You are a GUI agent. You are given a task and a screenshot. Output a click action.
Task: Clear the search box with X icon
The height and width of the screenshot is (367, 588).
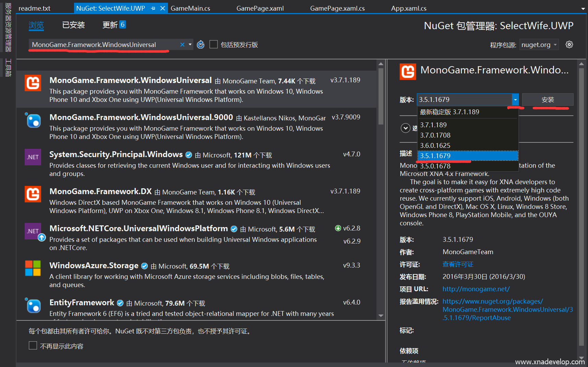tap(182, 45)
